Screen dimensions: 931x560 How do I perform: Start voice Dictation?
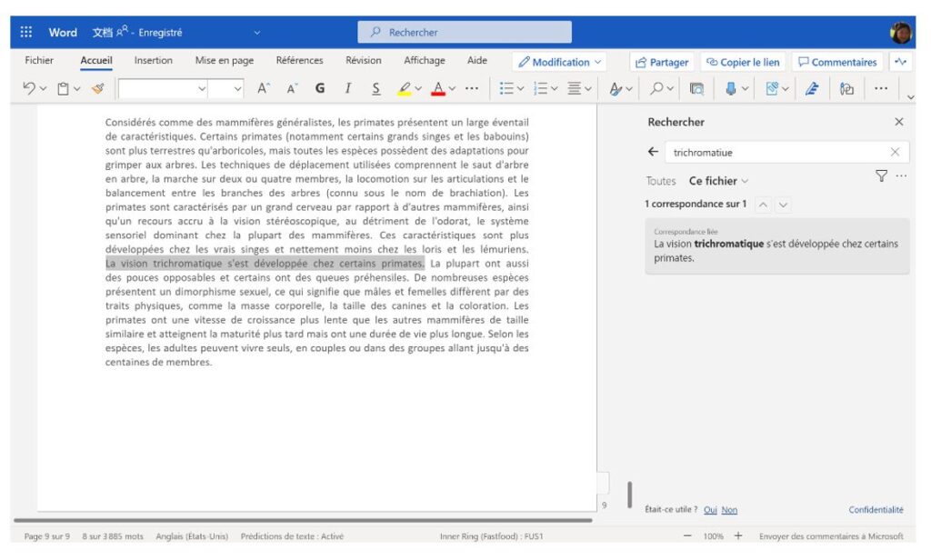pyautogui.click(x=731, y=88)
